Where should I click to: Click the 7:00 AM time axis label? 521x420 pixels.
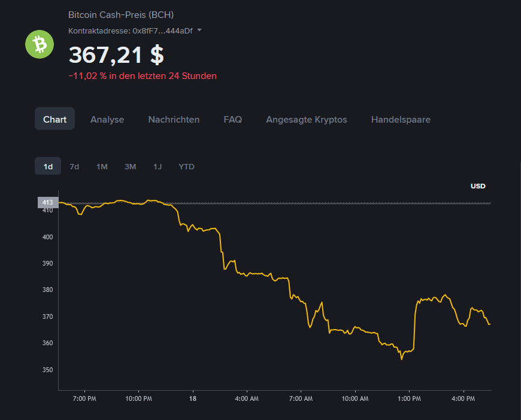301,398
